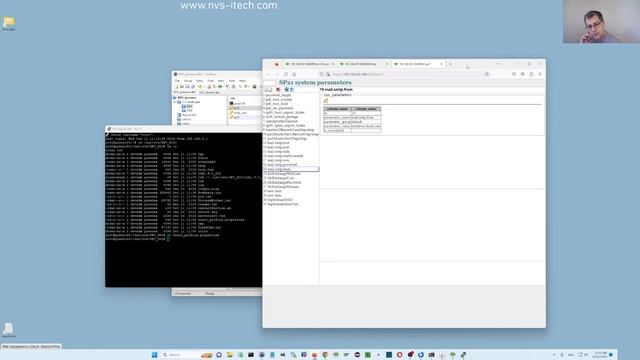Click the browser Back arrow
Viewport: 640px width, 360px height.
pyautogui.click(x=268, y=74)
